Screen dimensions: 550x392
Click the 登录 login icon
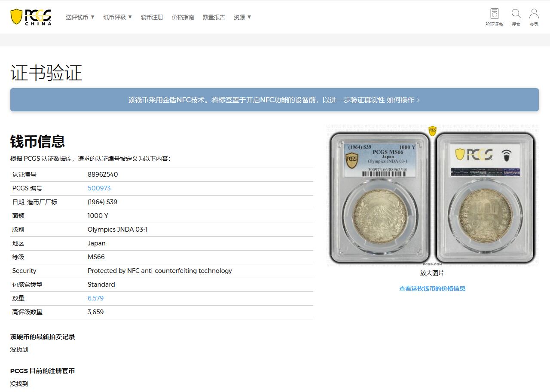pyautogui.click(x=534, y=18)
